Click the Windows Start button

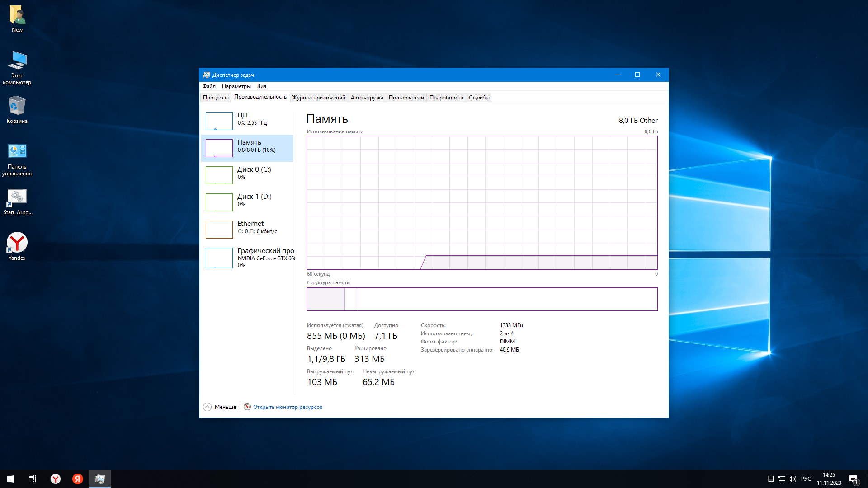pyautogui.click(x=11, y=479)
